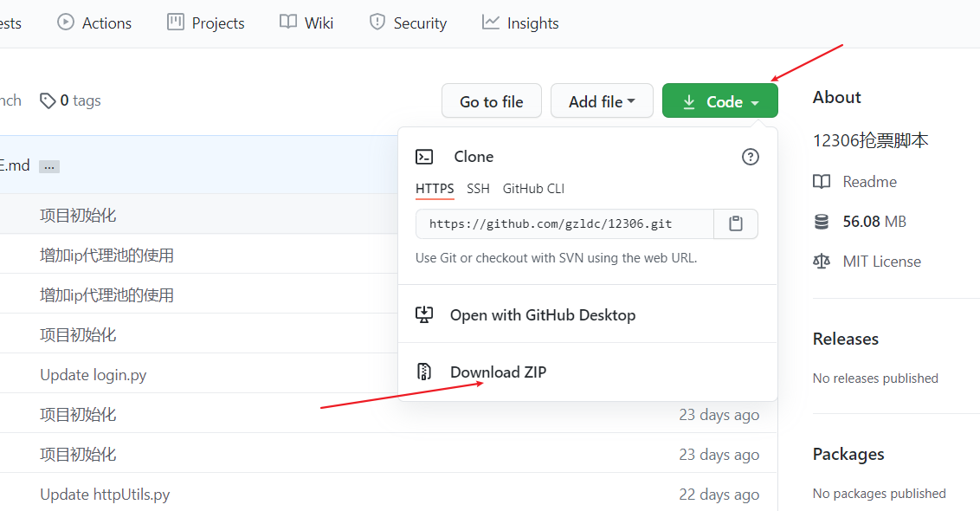Switch to the GitHub CLI clone tab

pyautogui.click(x=534, y=189)
